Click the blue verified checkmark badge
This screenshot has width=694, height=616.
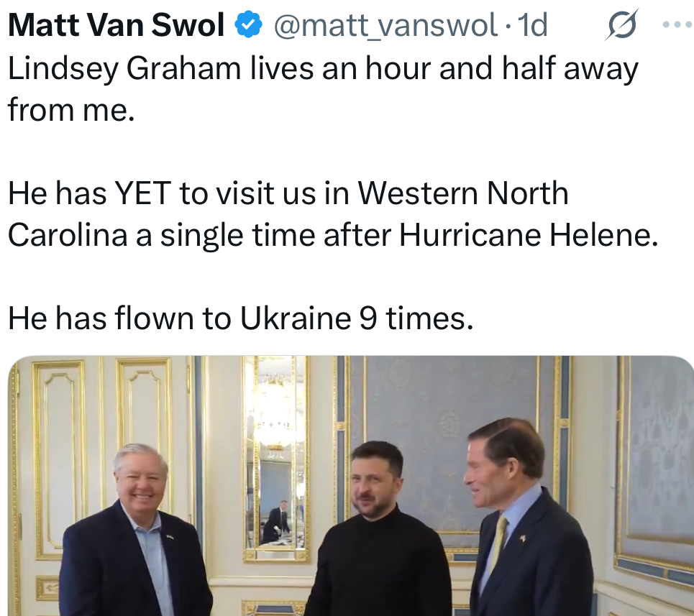tap(249, 27)
